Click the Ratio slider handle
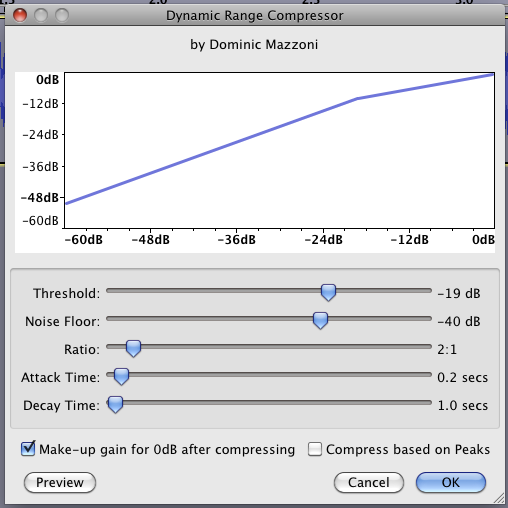Image resolution: width=508 pixels, height=508 pixels. pyautogui.click(x=133, y=349)
